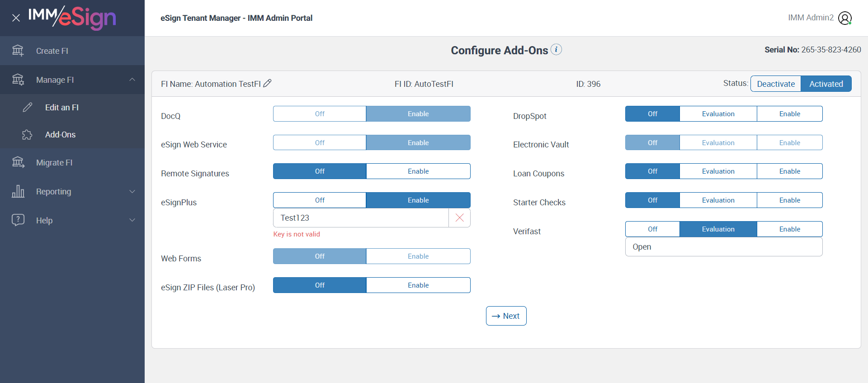Turn off the Verifast add-on

point(652,229)
